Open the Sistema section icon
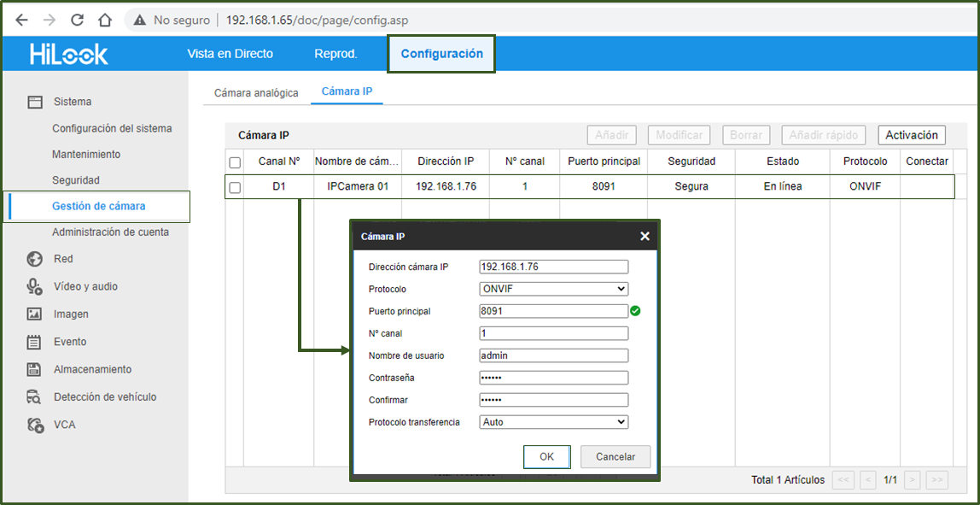Viewport: 980px width, 505px height. [x=34, y=102]
